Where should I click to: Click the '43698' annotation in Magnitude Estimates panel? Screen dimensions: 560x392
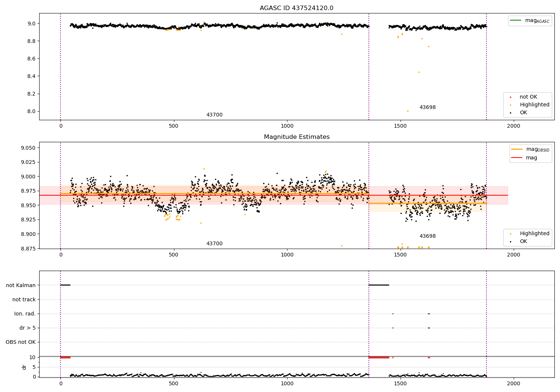(427, 236)
